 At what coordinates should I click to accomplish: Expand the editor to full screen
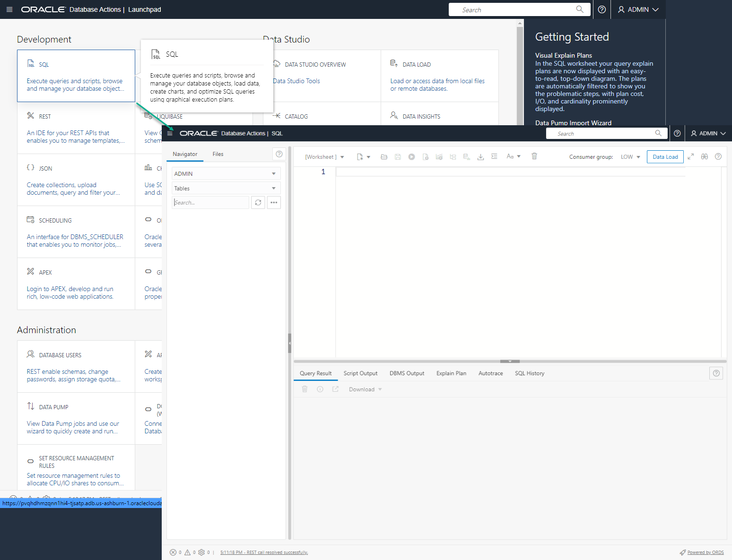(x=690, y=156)
